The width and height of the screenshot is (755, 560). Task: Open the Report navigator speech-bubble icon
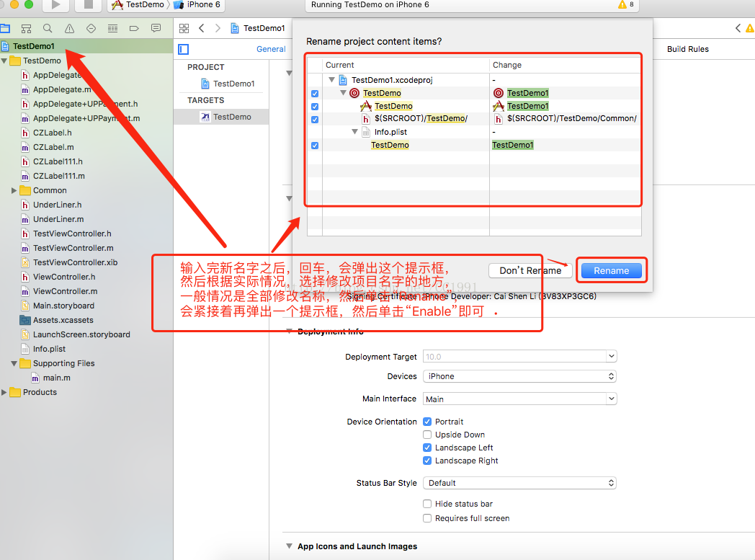tap(156, 28)
